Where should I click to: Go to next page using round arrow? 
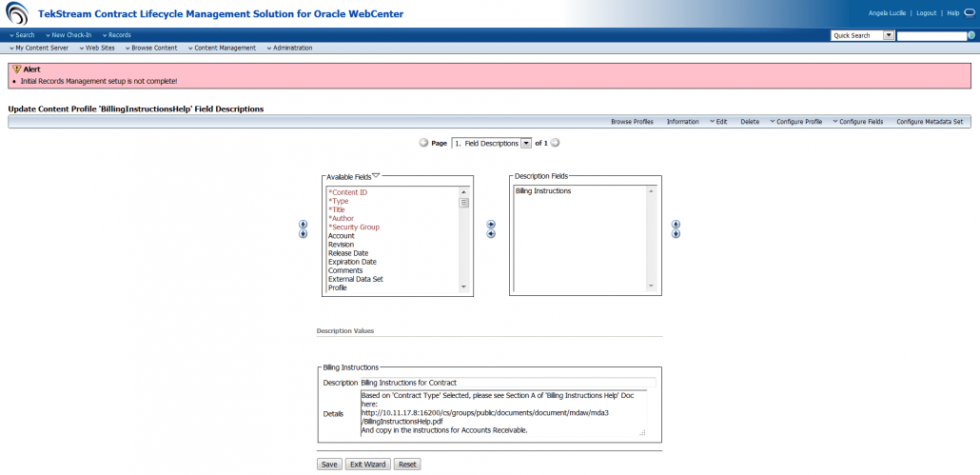[555, 143]
